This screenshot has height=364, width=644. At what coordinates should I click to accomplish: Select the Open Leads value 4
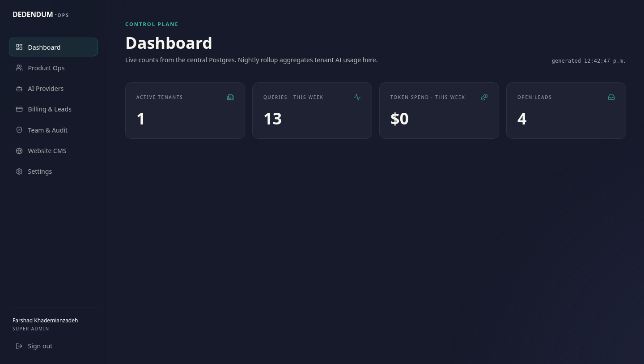tap(522, 119)
